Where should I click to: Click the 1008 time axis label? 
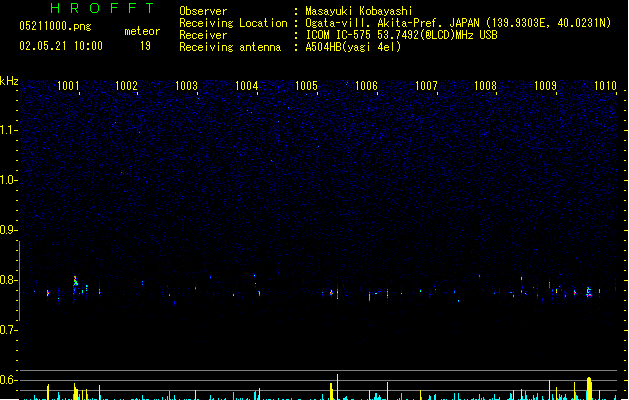[485, 86]
